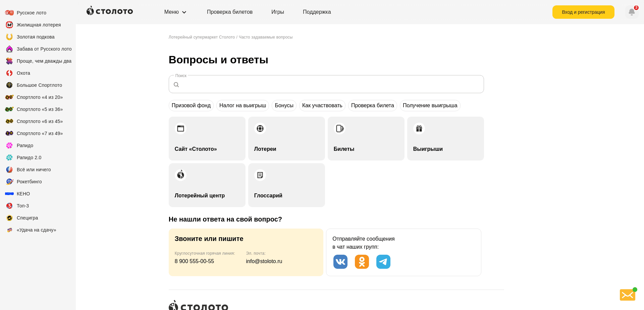Open the Лотерейный центр card

207,185
